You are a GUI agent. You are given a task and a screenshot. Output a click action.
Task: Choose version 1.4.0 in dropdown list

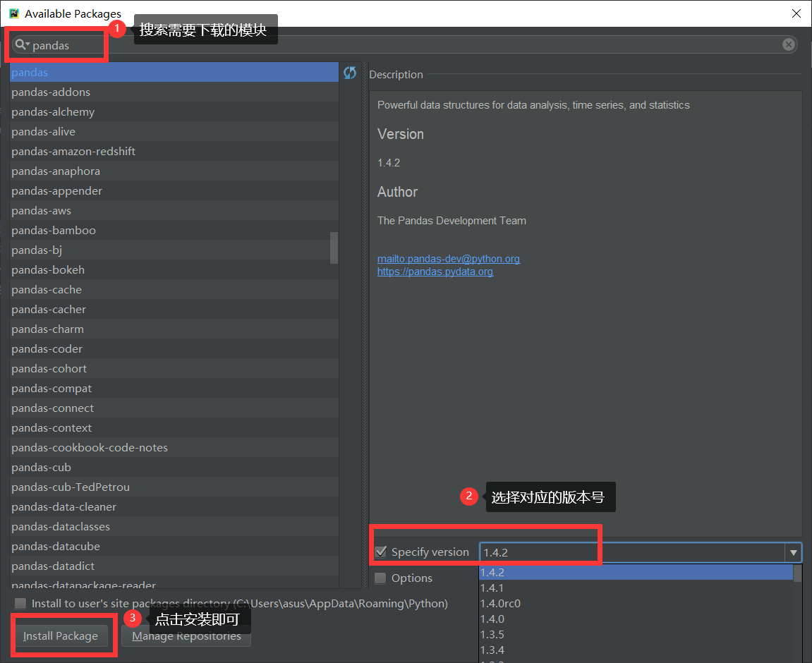[636, 619]
